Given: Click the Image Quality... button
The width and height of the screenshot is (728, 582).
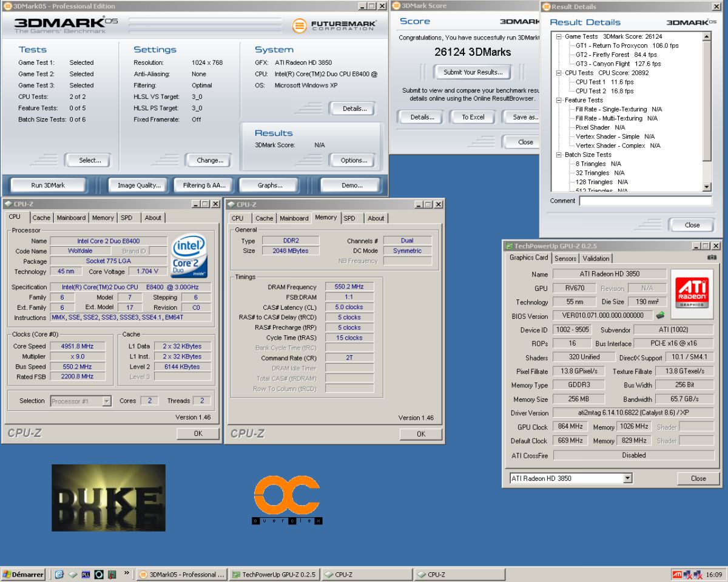Looking at the screenshot, I should point(139,186).
